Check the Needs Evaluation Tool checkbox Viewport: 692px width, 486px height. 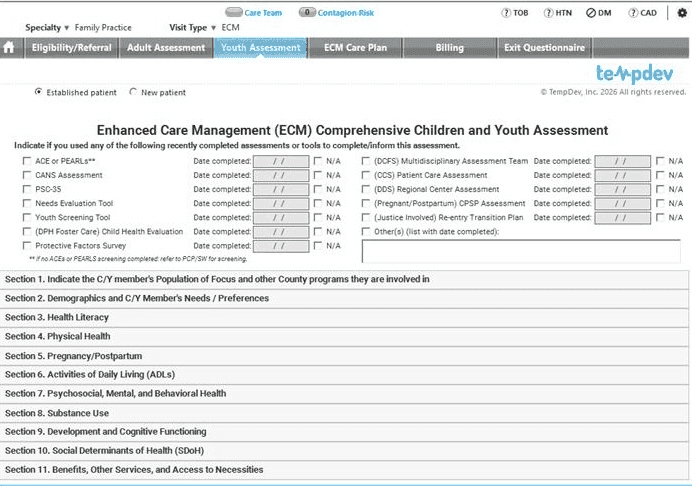click(27, 203)
